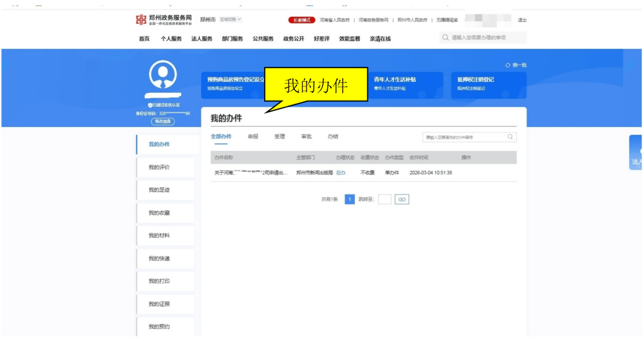This screenshot has height=340, width=644.
Task: Click the 退出 logout link
Action: (x=522, y=20)
